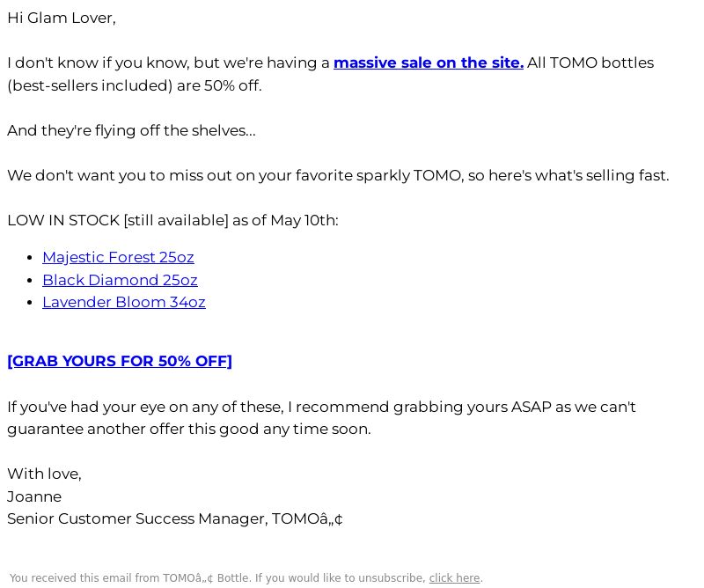Click the 'And they're flying off the shelves' line
Image resolution: width=704 pixels, height=588 pixels.
coord(131,131)
